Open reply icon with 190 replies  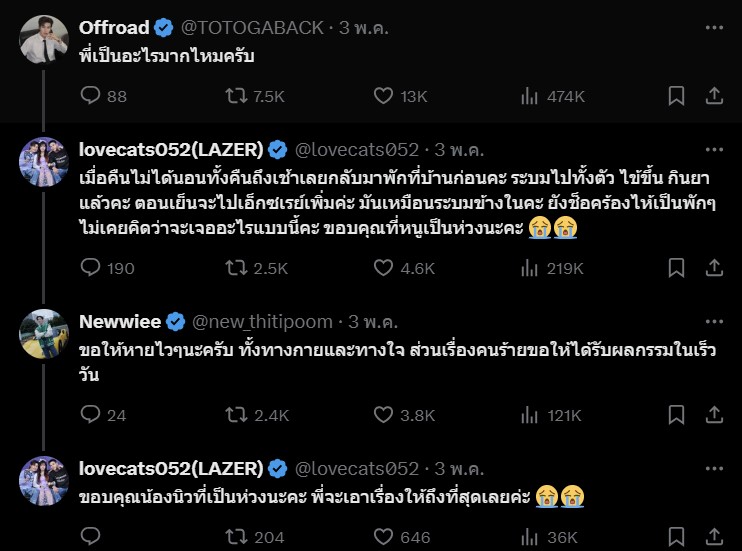[x=91, y=268]
